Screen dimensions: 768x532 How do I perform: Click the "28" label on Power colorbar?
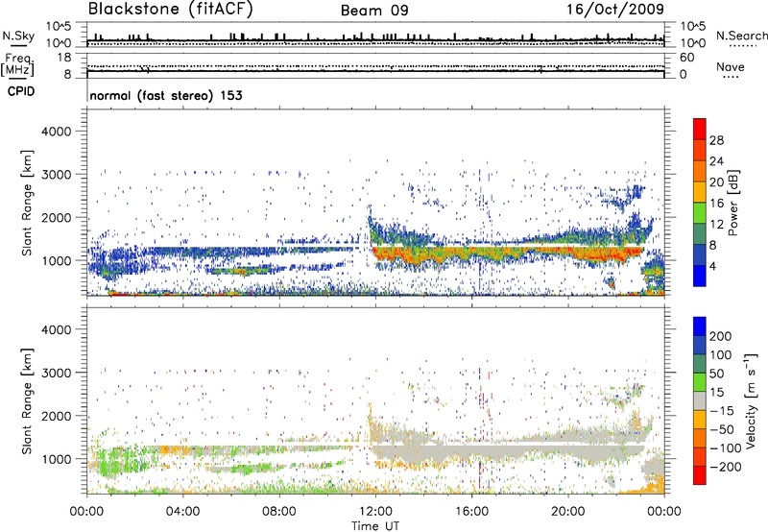[716, 140]
